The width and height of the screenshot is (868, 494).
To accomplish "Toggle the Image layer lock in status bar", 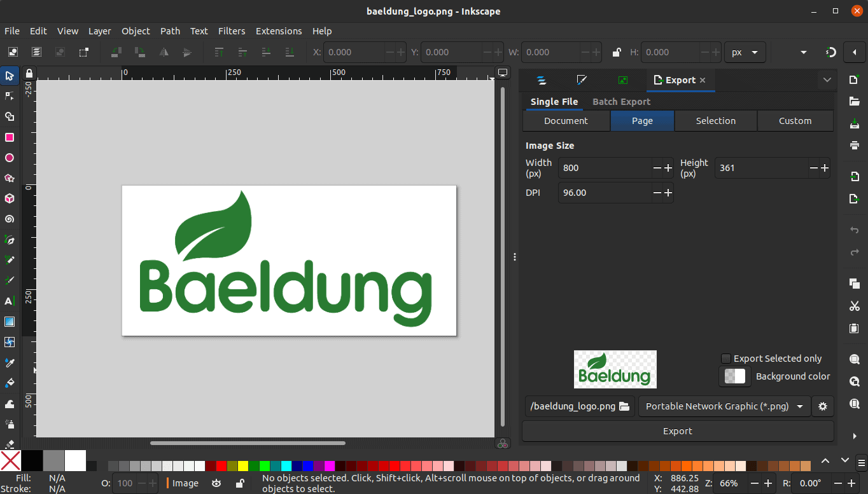I will pos(239,483).
